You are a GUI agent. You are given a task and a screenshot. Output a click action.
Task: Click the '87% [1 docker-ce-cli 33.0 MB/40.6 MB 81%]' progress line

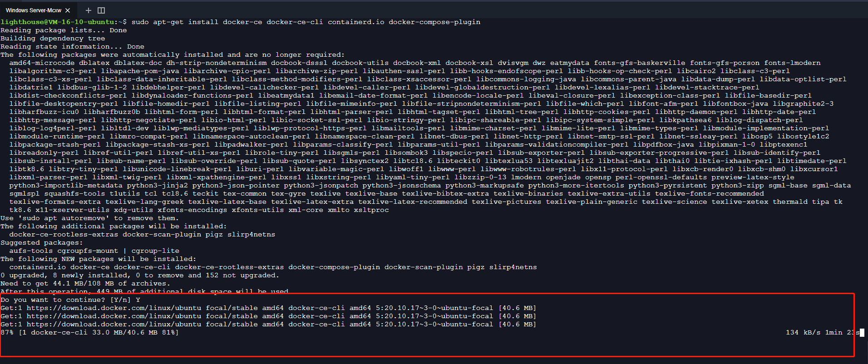pyautogui.click(x=89, y=332)
